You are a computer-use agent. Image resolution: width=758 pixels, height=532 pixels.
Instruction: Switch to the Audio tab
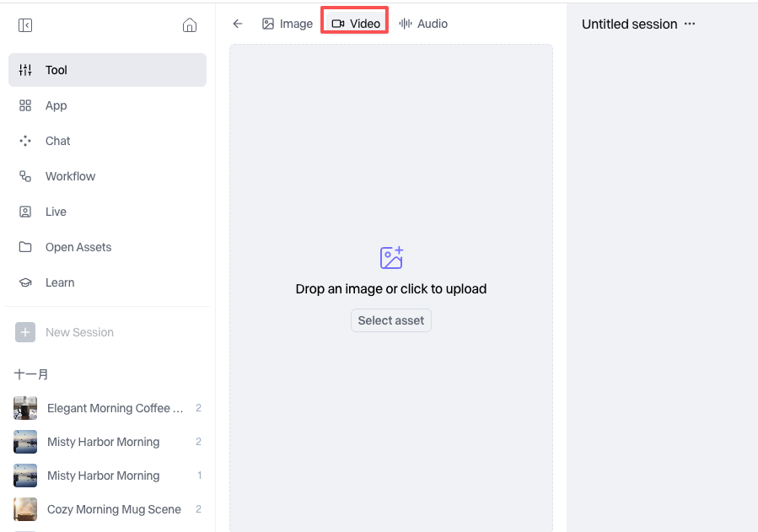[x=423, y=24]
